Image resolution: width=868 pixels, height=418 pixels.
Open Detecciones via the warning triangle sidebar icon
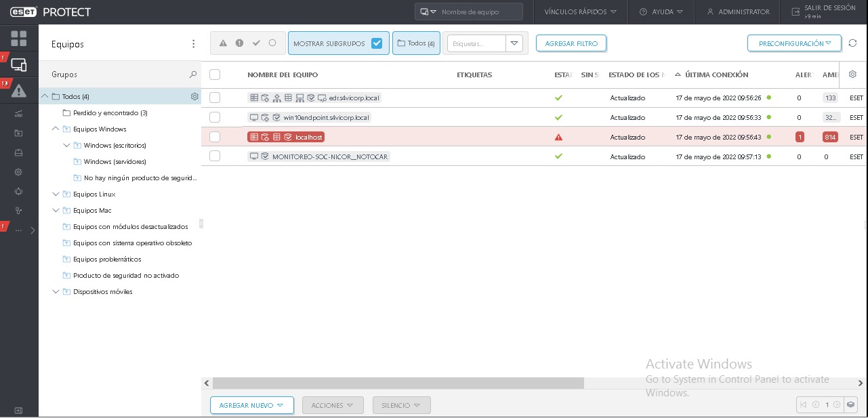tap(18, 89)
